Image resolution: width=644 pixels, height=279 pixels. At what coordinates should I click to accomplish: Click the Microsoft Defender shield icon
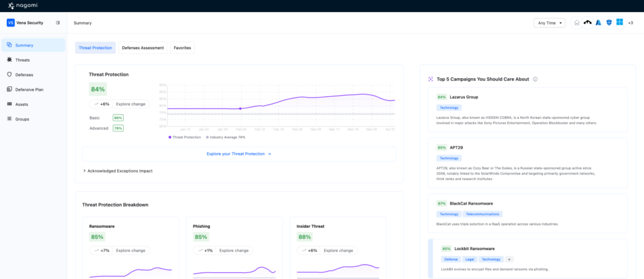609,23
